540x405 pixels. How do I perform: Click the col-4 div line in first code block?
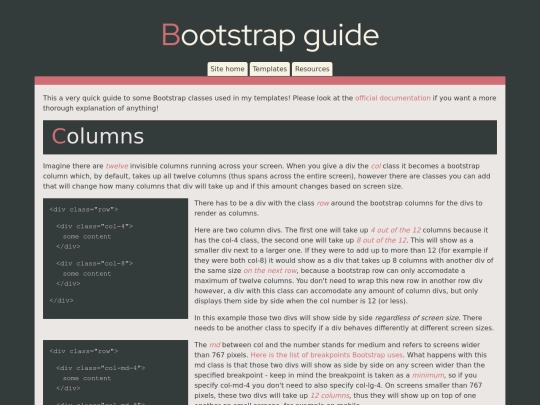coord(94,226)
